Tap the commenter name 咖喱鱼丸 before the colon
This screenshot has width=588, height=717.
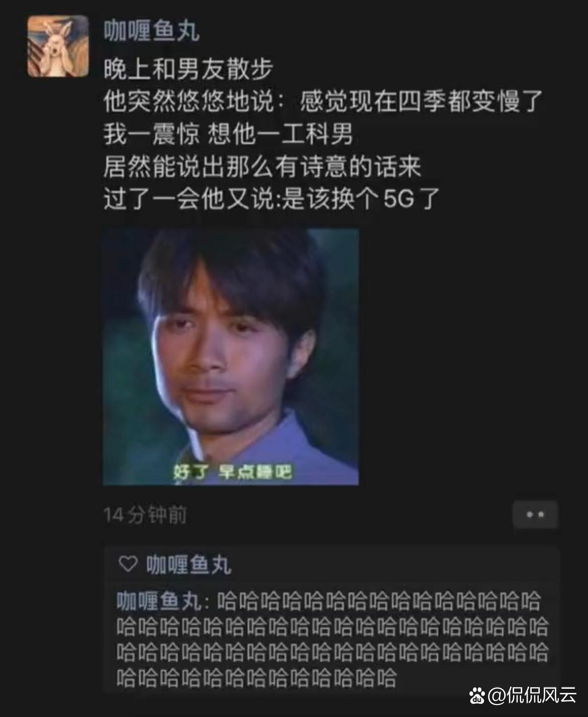[x=159, y=601]
